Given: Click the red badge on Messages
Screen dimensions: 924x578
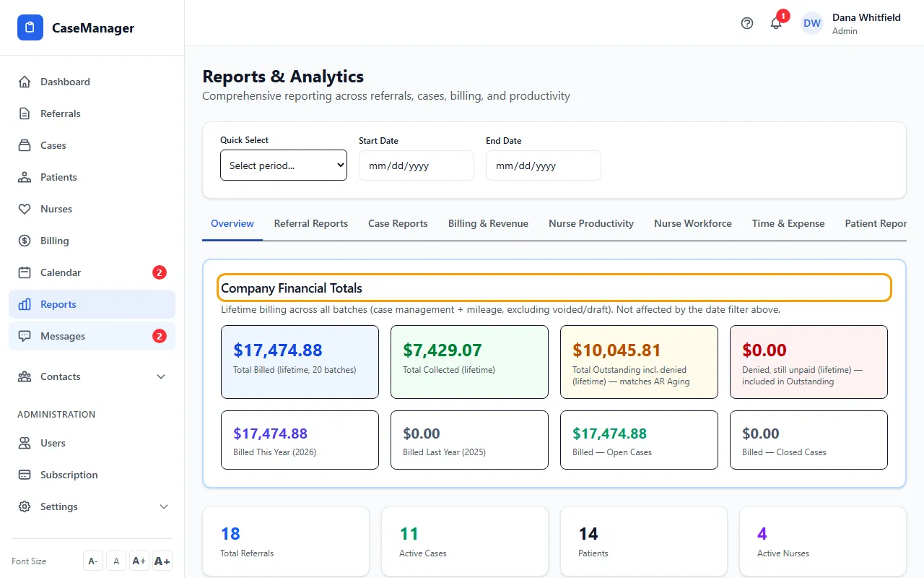Looking at the screenshot, I should point(160,336).
